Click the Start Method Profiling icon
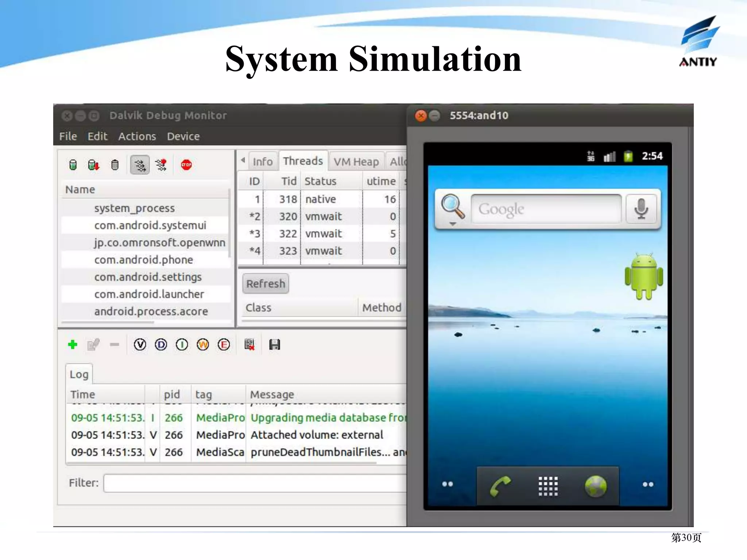The width and height of the screenshot is (747, 560). click(x=161, y=165)
